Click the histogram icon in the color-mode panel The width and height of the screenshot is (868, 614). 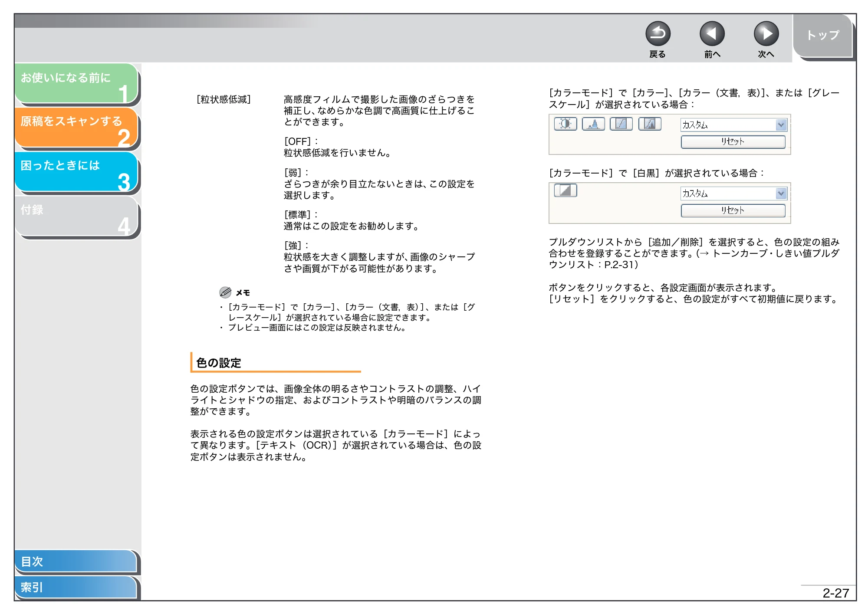coord(593,124)
